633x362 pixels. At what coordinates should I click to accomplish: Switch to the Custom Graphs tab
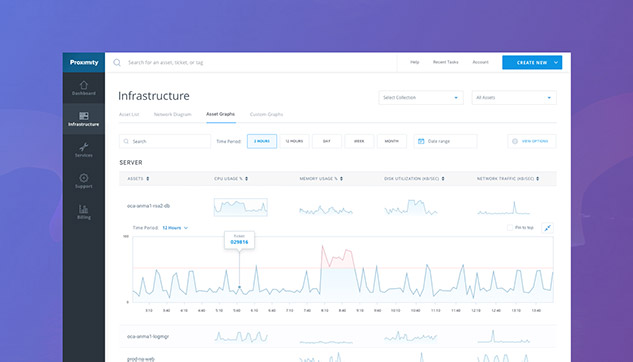(x=266, y=115)
